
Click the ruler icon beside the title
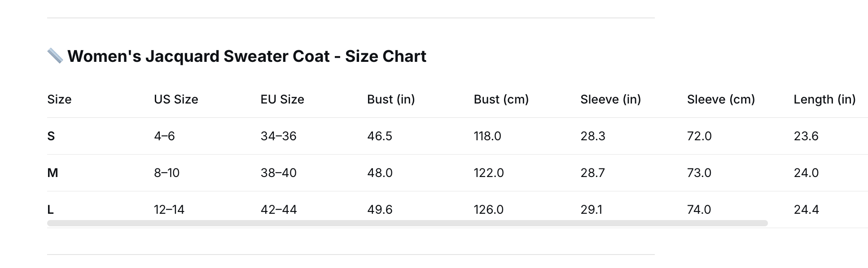click(x=55, y=56)
